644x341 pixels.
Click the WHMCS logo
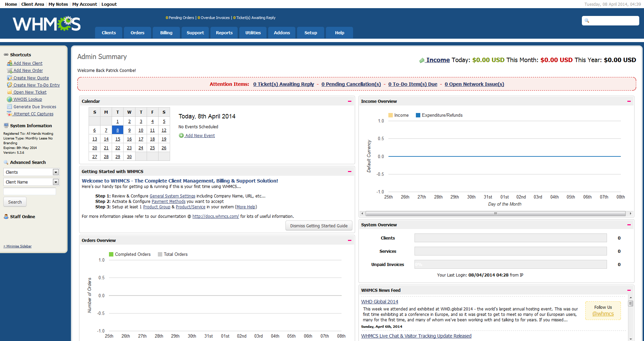pos(47,23)
